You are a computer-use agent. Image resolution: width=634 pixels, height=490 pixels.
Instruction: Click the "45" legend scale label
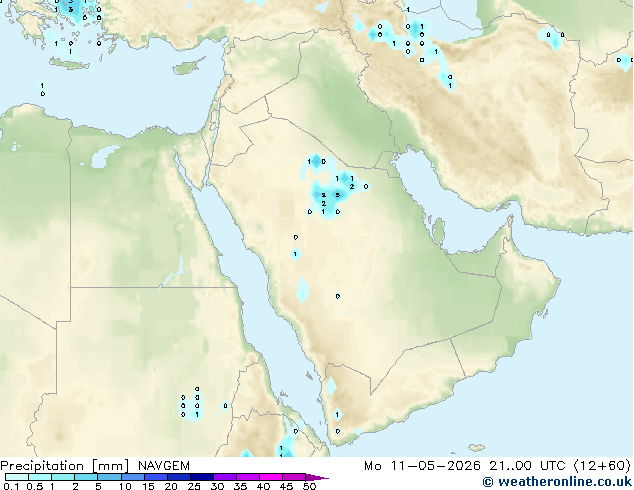tap(286, 486)
